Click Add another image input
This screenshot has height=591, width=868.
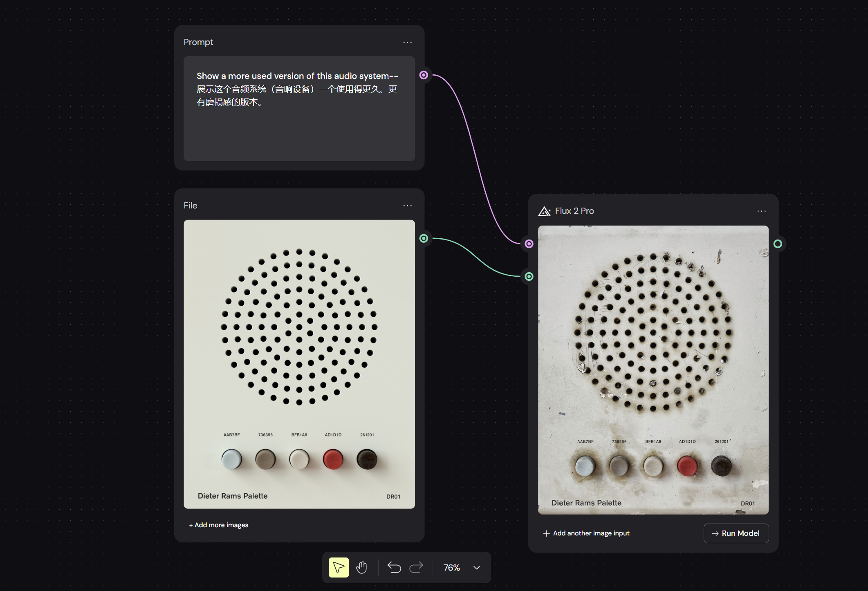coord(586,533)
